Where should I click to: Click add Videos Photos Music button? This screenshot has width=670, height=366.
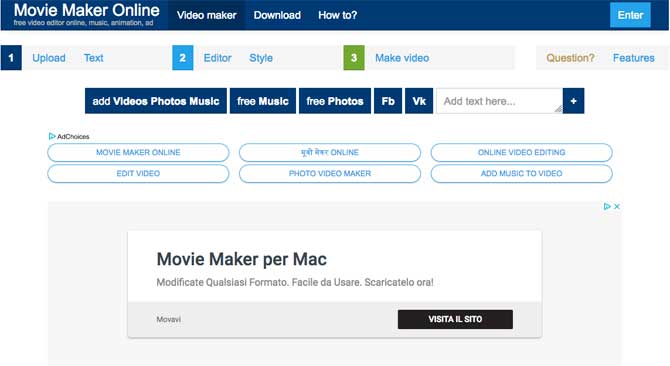coord(156,101)
